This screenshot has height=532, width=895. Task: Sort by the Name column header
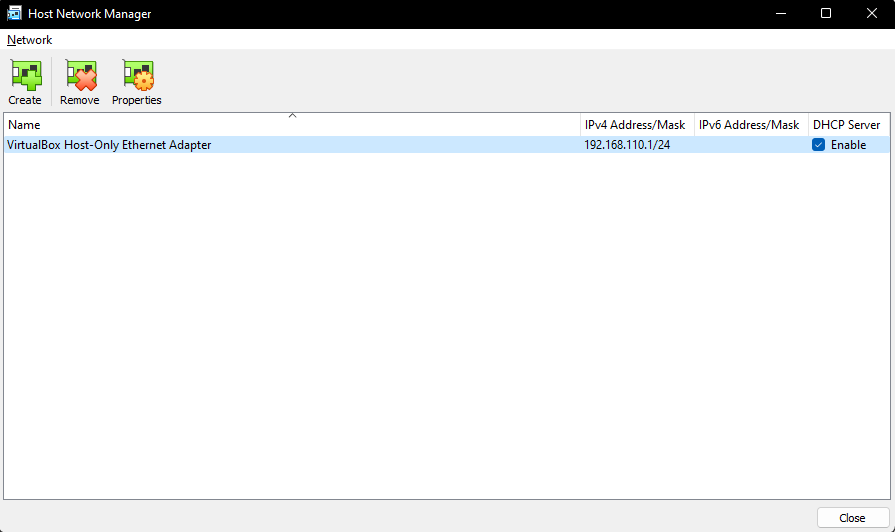click(292, 124)
